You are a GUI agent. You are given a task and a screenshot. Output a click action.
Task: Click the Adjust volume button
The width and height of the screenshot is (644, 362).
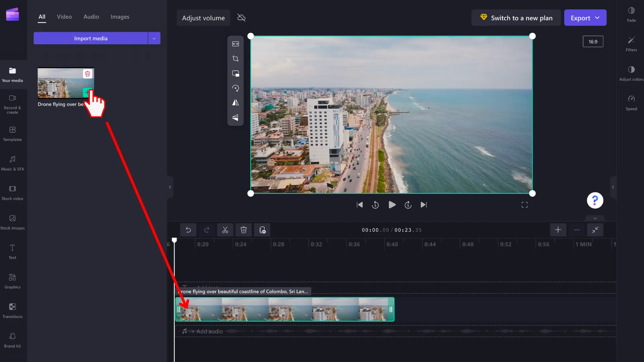203,18
